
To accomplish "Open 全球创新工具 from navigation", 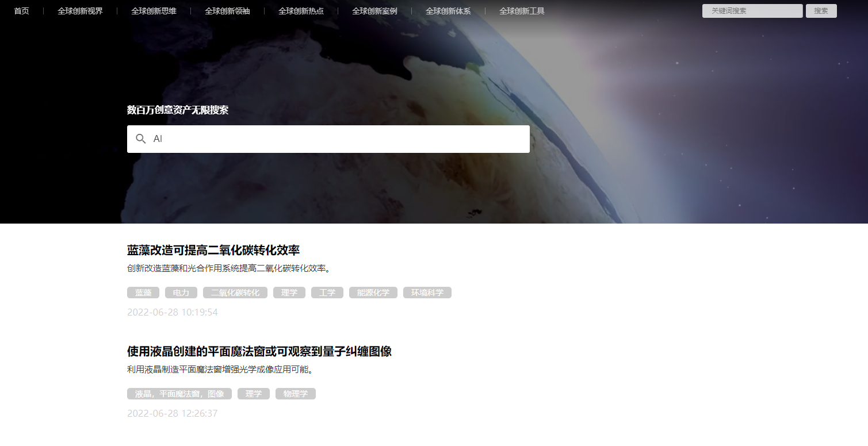I will [522, 11].
